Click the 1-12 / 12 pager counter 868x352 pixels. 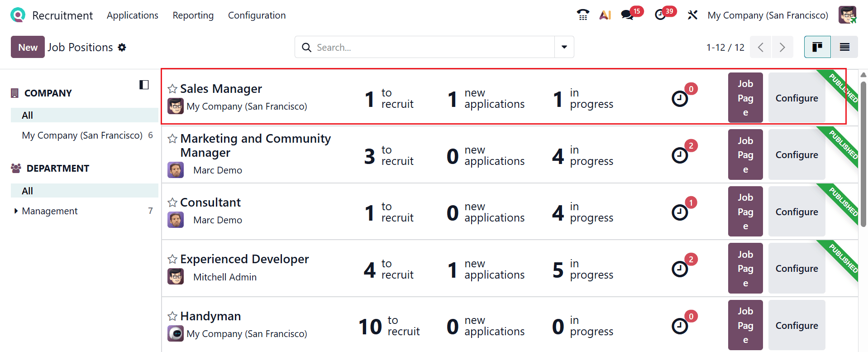coord(725,47)
